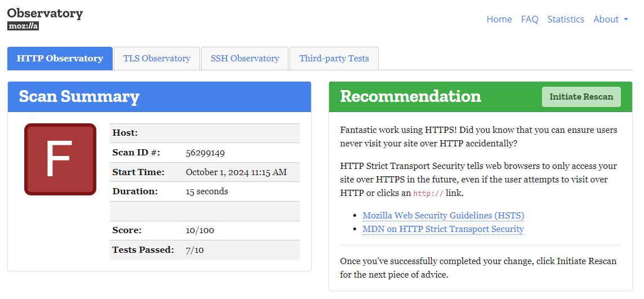Click the Scan ID number 56299149
Viewport: 644px width, 299px height.
[x=205, y=153]
